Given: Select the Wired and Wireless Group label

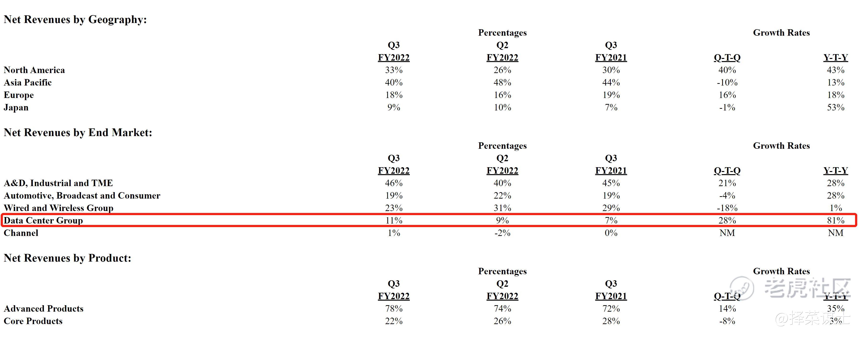Looking at the screenshot, I should (x=58, y=208).
